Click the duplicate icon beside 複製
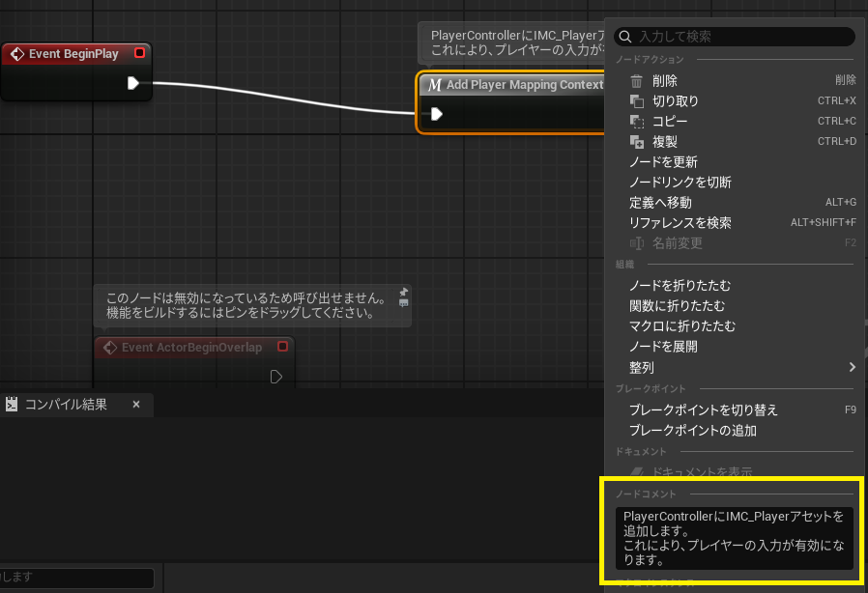This screenshot has width=868, height=593. [637, 142]
